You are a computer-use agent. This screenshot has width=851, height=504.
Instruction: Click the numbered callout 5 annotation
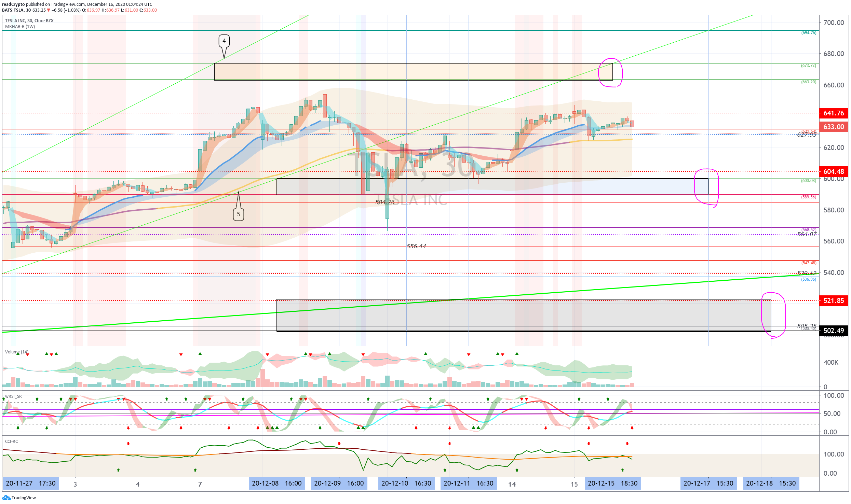pyautogui.click(x=239, y=214)
